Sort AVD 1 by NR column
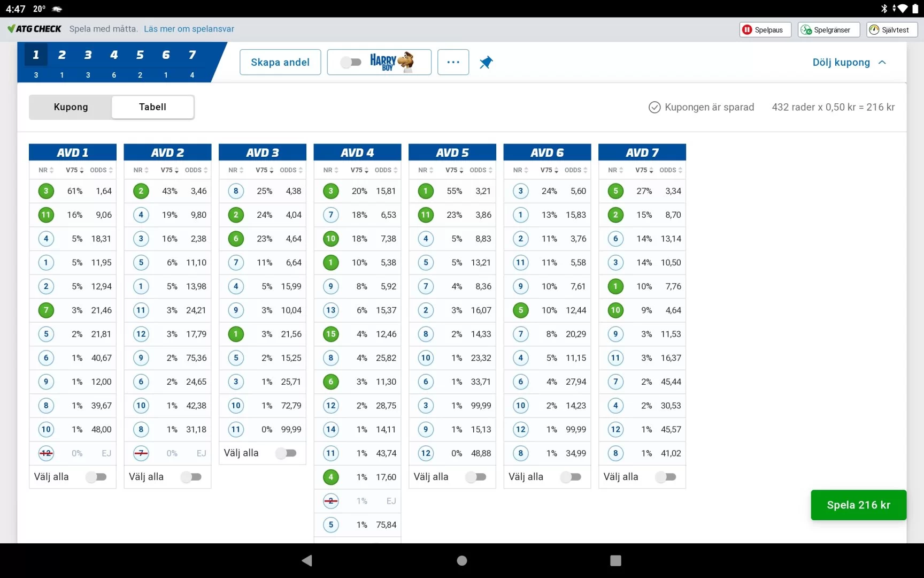Screen dimensions: 924x578 (46, 170)
